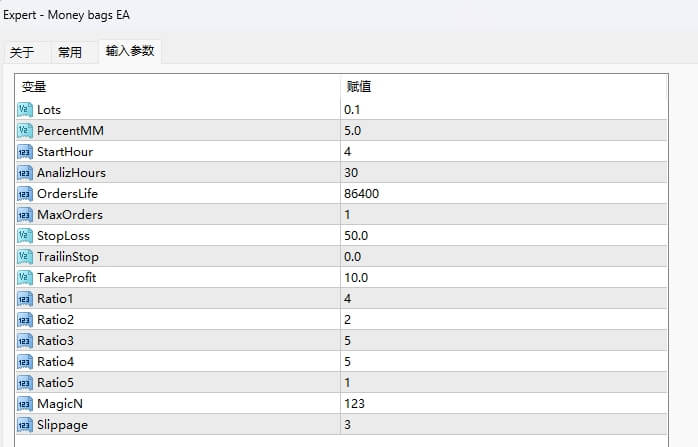Click the MagicN integer icon
Viewport: 698px width, 447px height.
[x=25, y=403]
